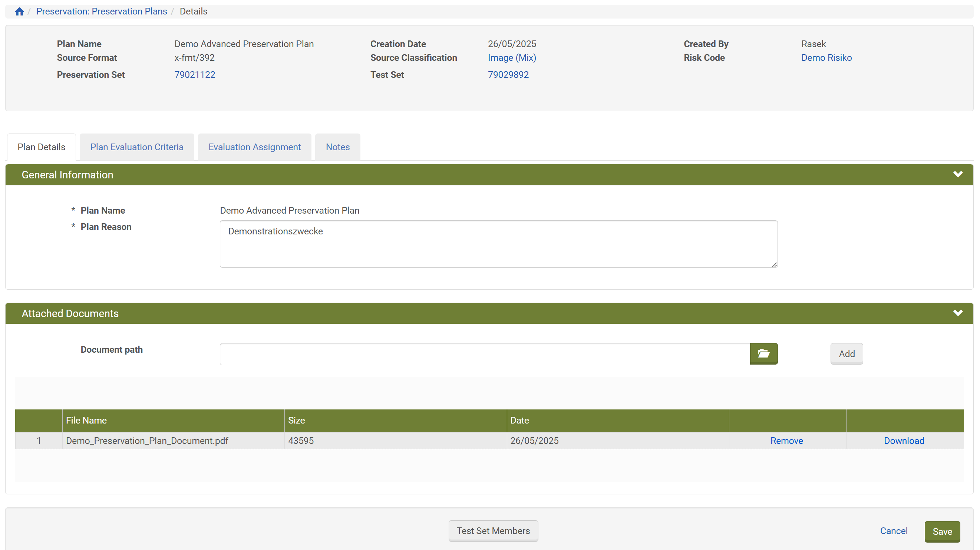
Task: Download the attached PDF document
Action: click(x=904, y=440)
